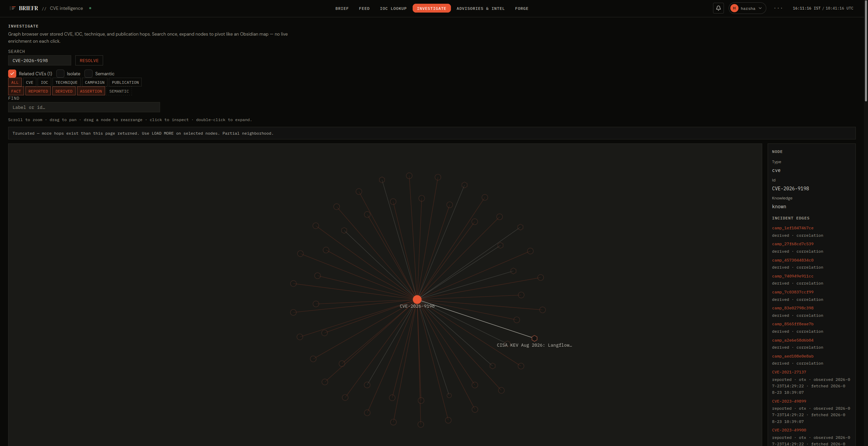
Task: Open the FORGE tab
Action: coord(522,8)
